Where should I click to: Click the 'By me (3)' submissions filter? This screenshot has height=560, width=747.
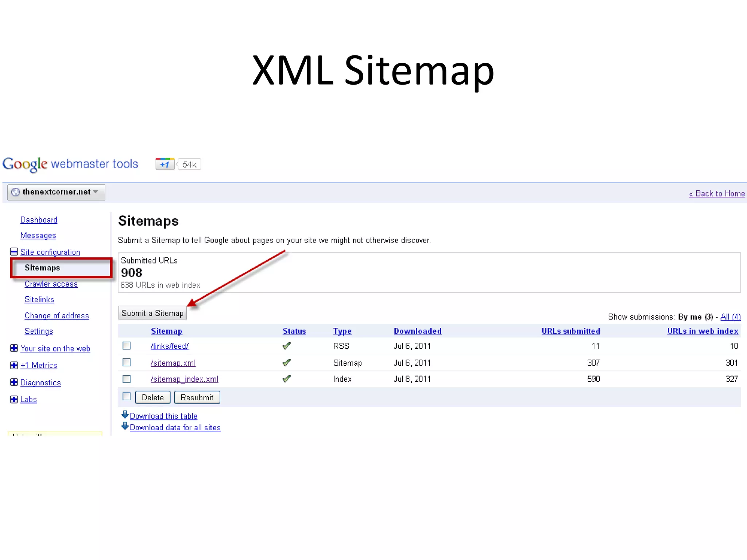pos(696,317)
